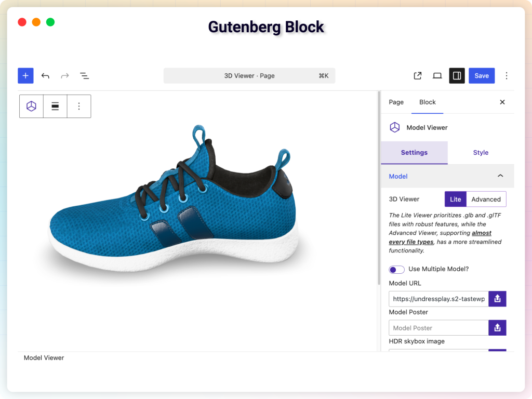
Task: Switch to the Style tab
Action: (x=481, y=152)
